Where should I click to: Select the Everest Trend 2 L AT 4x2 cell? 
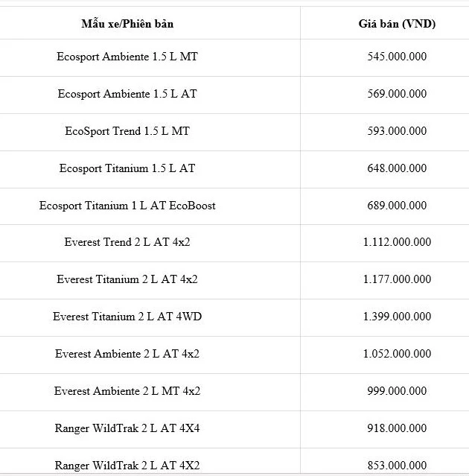[x=127, y=243]
